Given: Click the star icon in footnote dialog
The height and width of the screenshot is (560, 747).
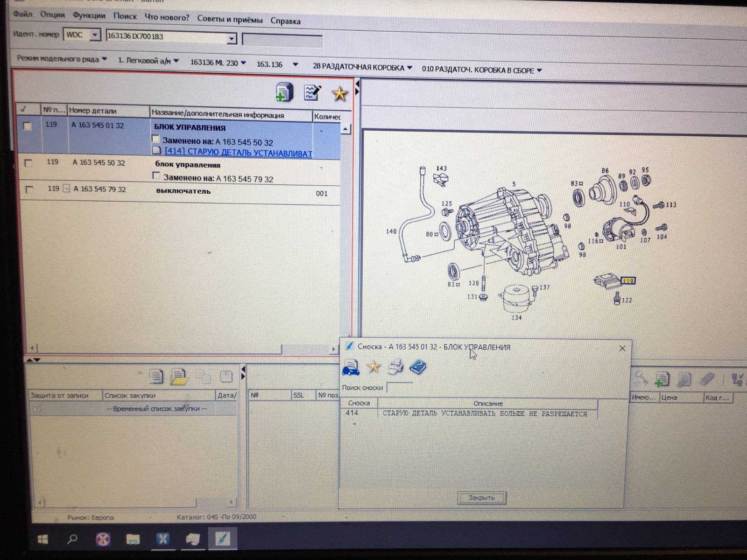Looking at the screenshot, I should 373,367.
